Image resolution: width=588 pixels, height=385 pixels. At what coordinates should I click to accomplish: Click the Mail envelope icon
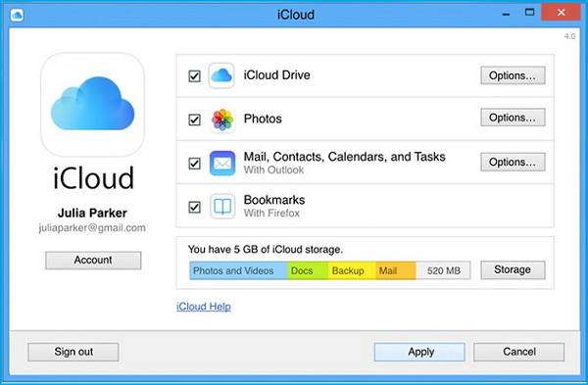point(222,163)
